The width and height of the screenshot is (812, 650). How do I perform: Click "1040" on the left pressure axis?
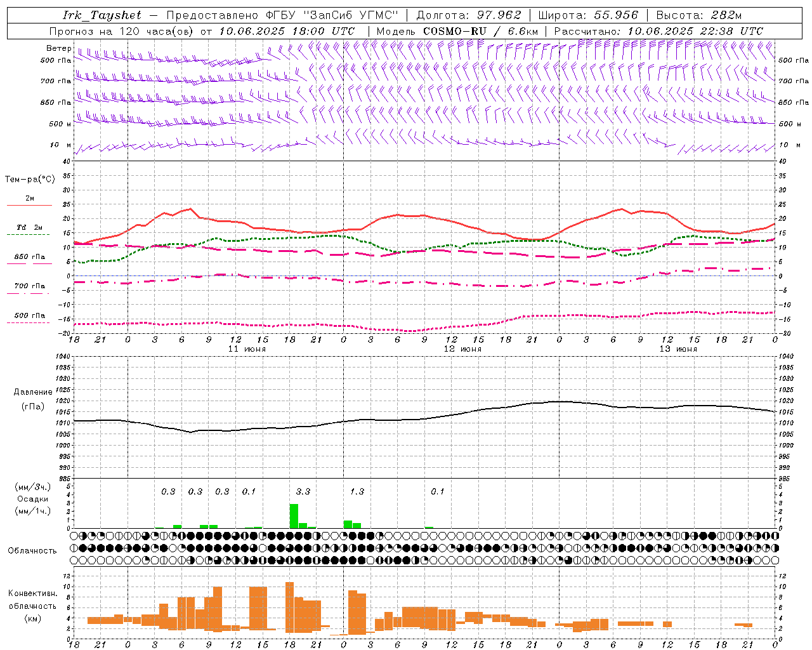point(62,356)
